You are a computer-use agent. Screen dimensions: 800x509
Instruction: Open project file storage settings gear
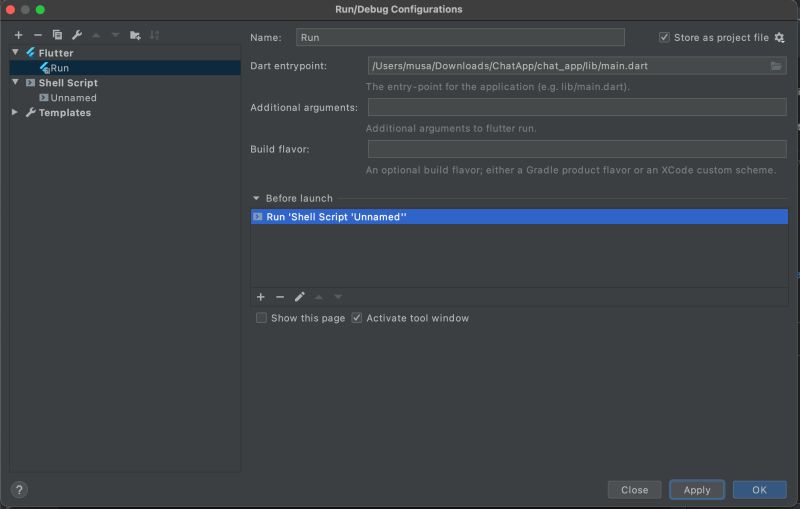tap(779, 37)
